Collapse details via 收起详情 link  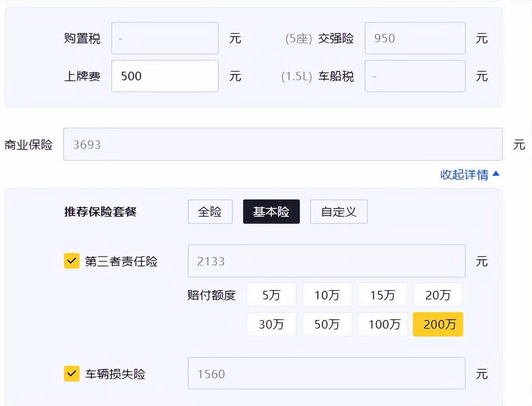pos(469,175)
